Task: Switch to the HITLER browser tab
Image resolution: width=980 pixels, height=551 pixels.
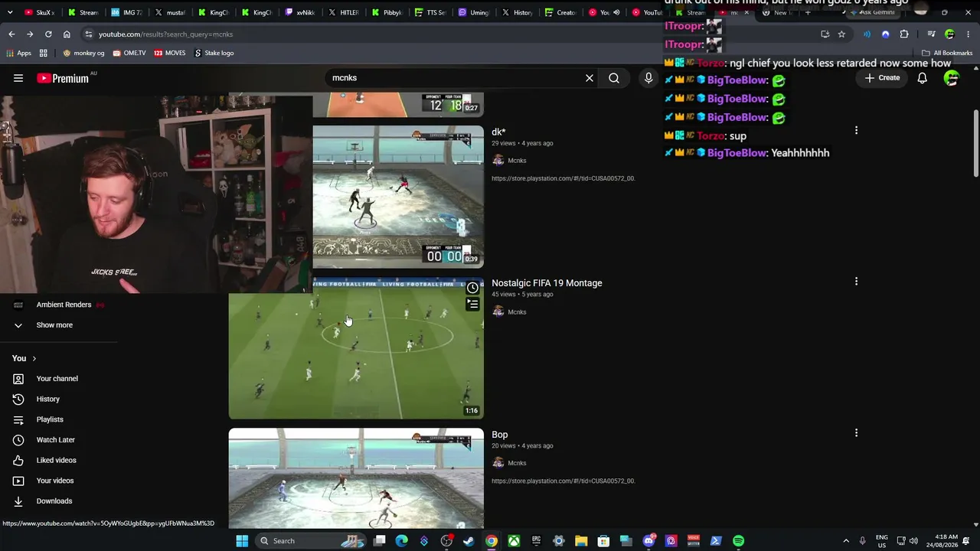Action: (344, 12)
